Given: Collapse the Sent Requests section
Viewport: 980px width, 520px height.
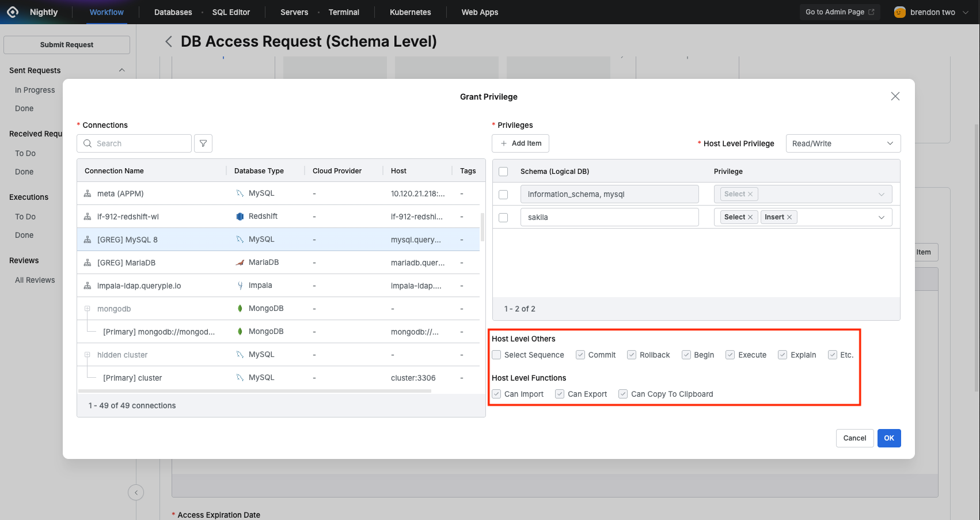Looking at the screenshot, I should pos(121,70).
